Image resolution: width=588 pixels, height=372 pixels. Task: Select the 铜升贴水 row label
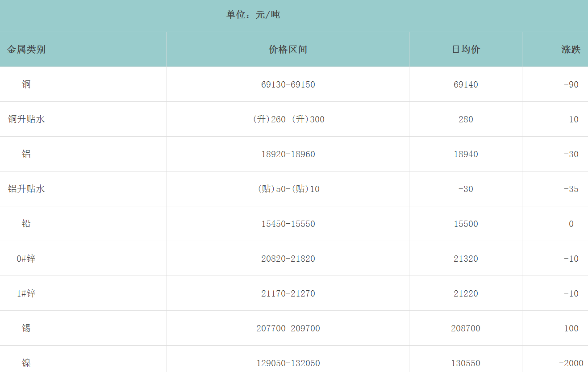point(26,119)
